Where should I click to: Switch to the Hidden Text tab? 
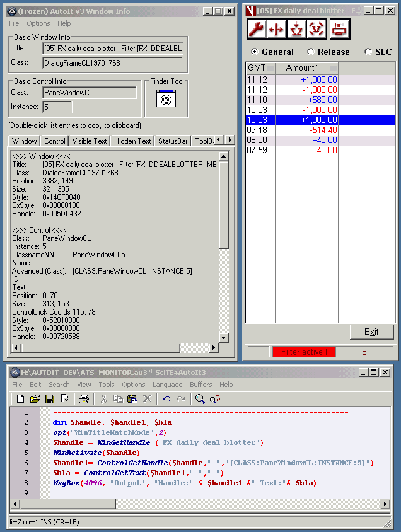[132, 141]
